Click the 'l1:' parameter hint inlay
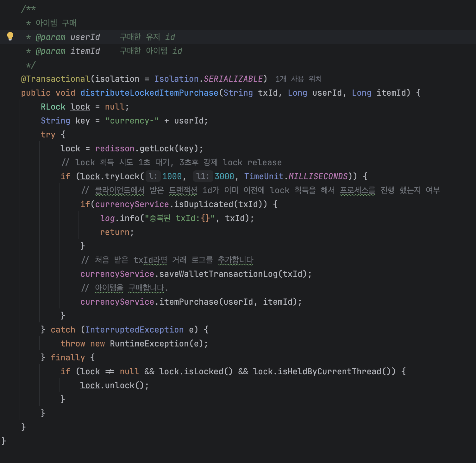The image size is (476, 463). click(203, 176)
